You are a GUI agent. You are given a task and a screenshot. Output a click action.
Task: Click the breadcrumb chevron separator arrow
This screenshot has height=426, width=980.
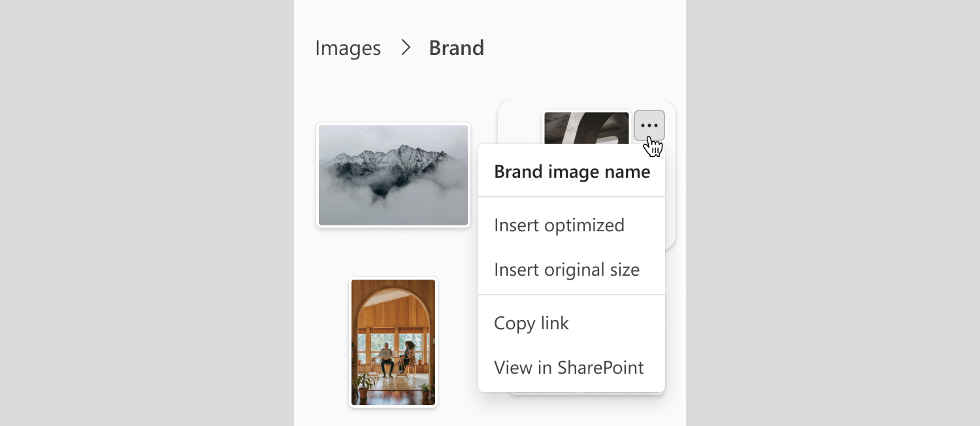406,48
